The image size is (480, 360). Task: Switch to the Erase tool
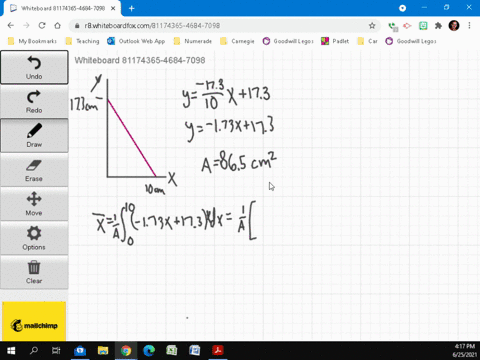pos(34,170)
